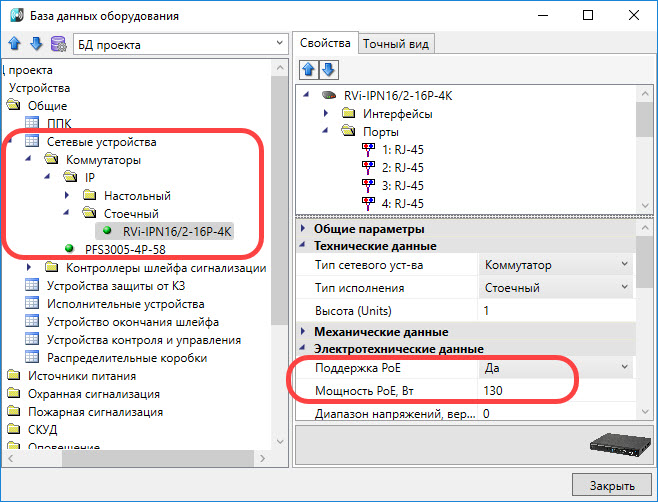Select port 1: RJ-45 icon
This screenshot has width=658, height=502.
pyautogui.click(x=368, y=149)
